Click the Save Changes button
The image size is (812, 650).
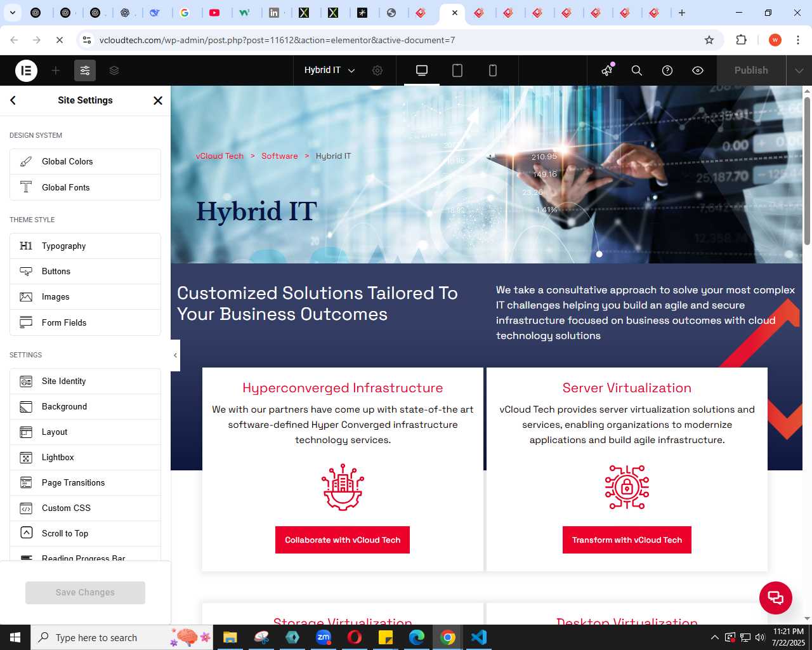(85, 593)
